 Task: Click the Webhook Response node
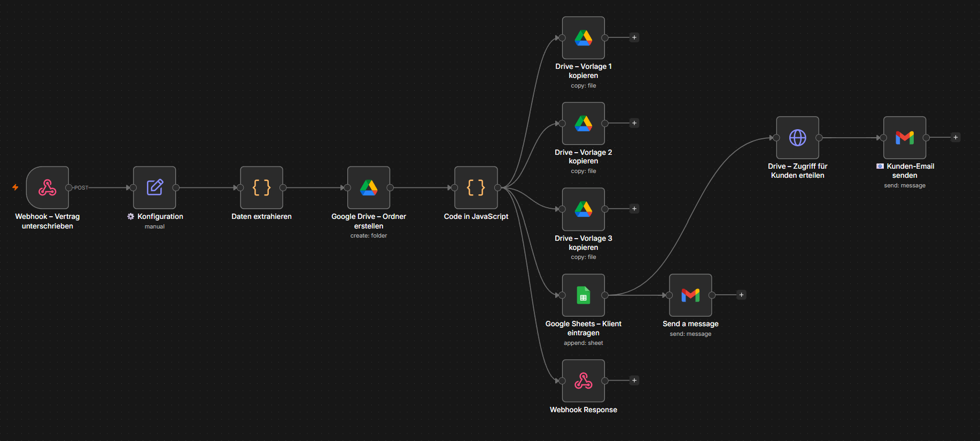click(x=584, y=381)
